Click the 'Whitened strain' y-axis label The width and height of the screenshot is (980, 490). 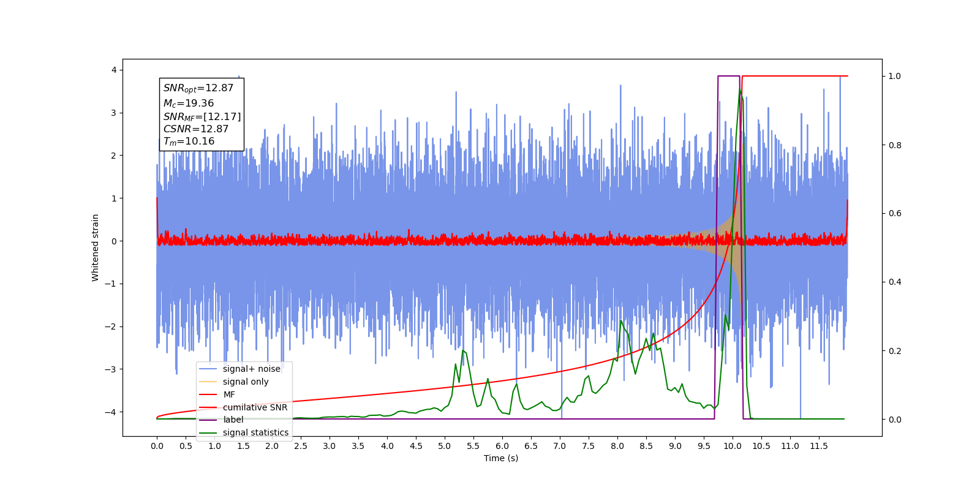95,247
